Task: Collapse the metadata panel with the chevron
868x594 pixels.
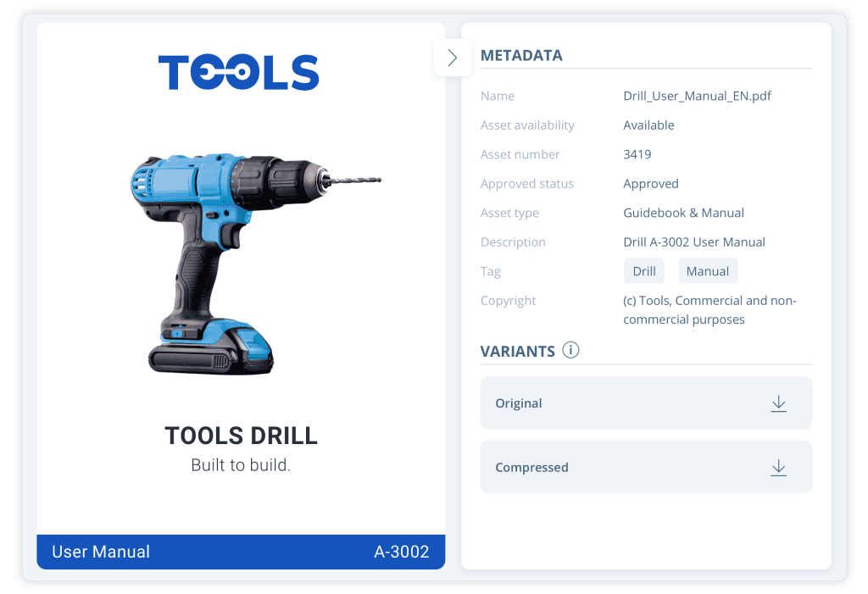Action: [452, 58]
